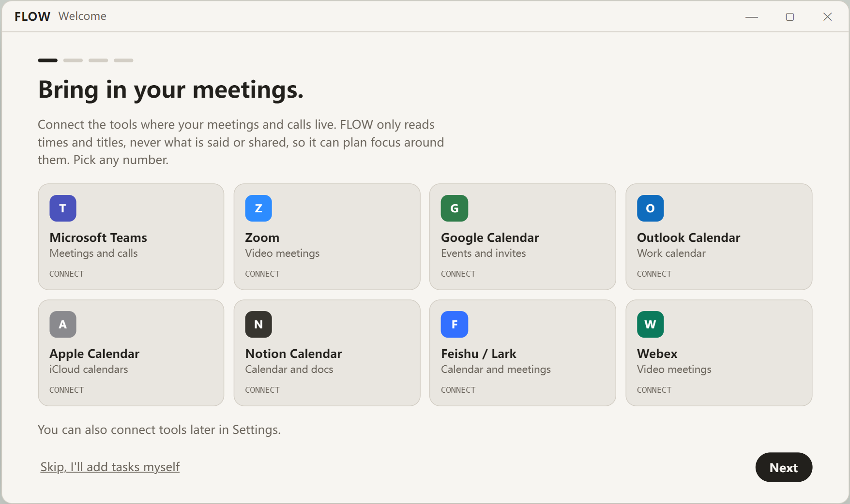Click "Meetings and calls" text under Teams

[x=93, y=253]
